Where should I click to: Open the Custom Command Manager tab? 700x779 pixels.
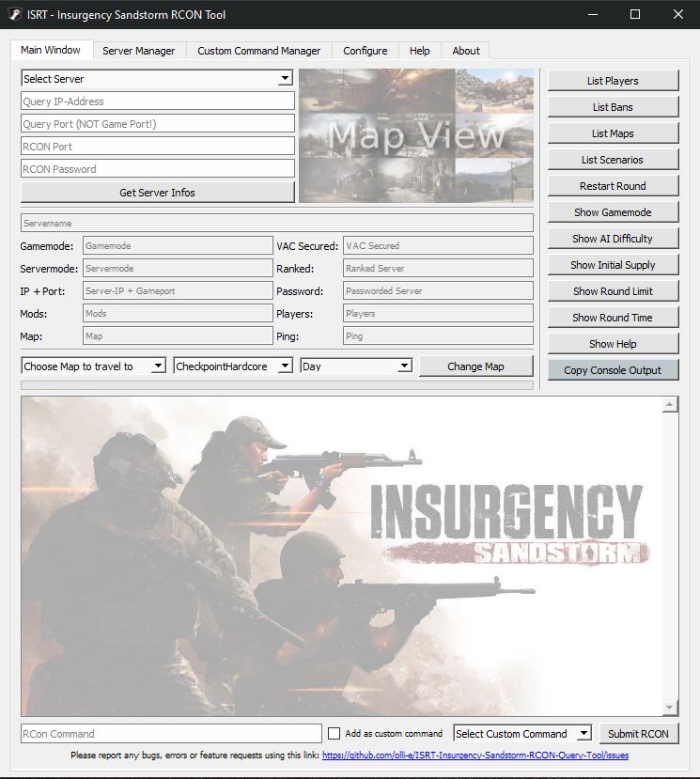tap(258, 51)
